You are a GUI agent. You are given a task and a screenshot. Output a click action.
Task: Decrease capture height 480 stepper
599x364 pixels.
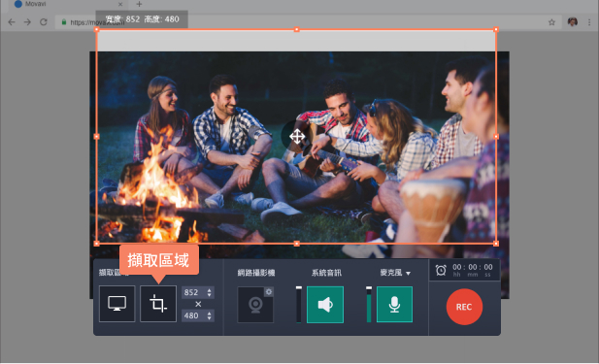pyautogui.click(x=209, y=317)
